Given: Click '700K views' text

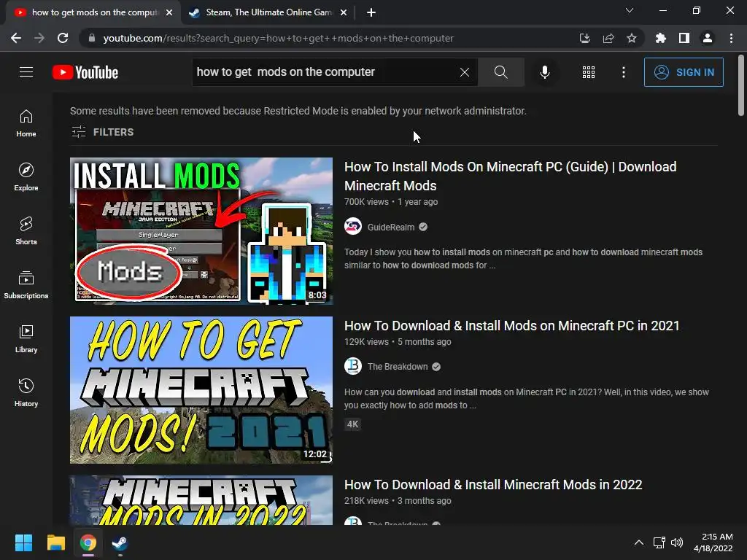Looking at the screenshot, I should (366, 202).
